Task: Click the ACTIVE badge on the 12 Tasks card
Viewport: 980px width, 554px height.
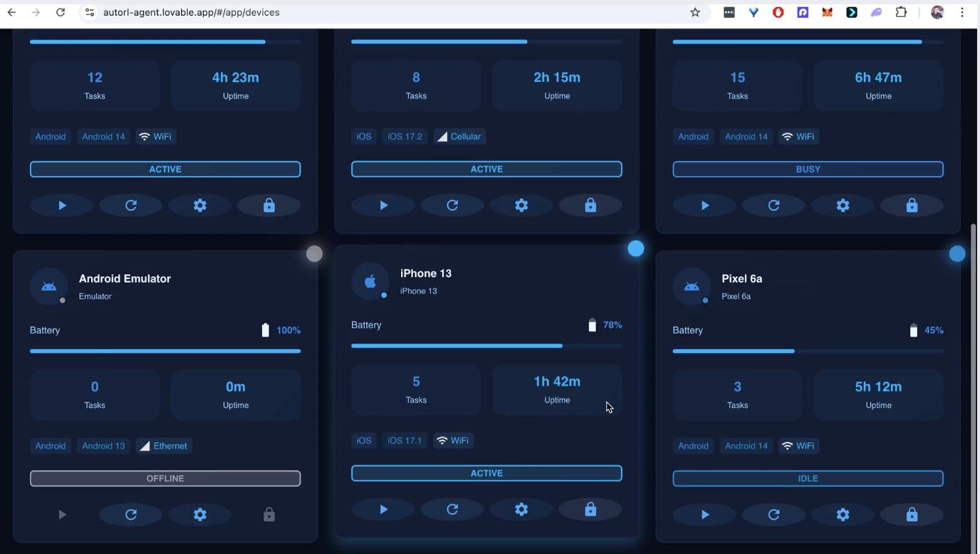Action: tap(165, 169)
